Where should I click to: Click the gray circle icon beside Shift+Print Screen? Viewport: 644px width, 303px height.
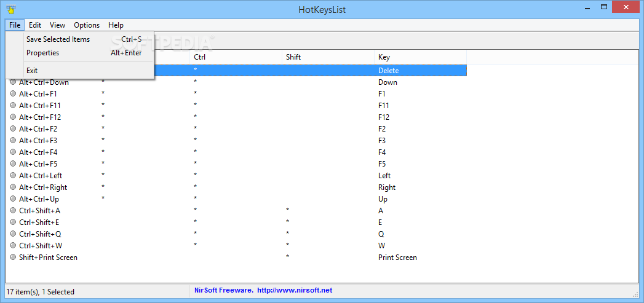[x=13, y=258]
